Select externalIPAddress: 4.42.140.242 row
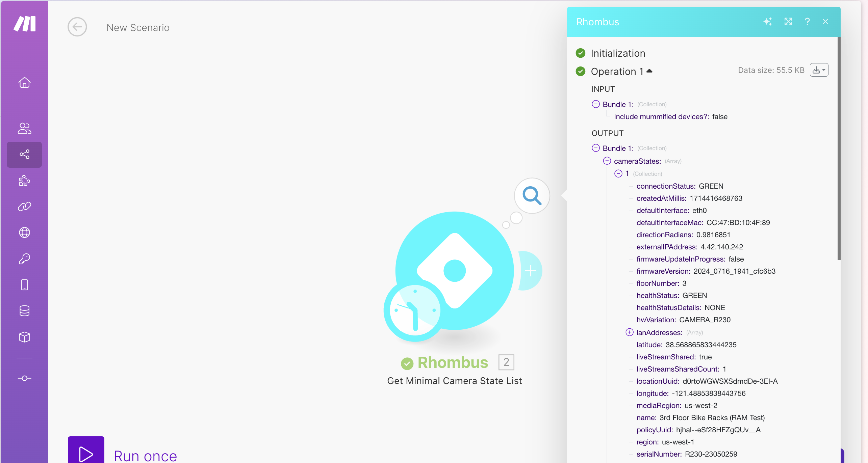 coord(690,247)
